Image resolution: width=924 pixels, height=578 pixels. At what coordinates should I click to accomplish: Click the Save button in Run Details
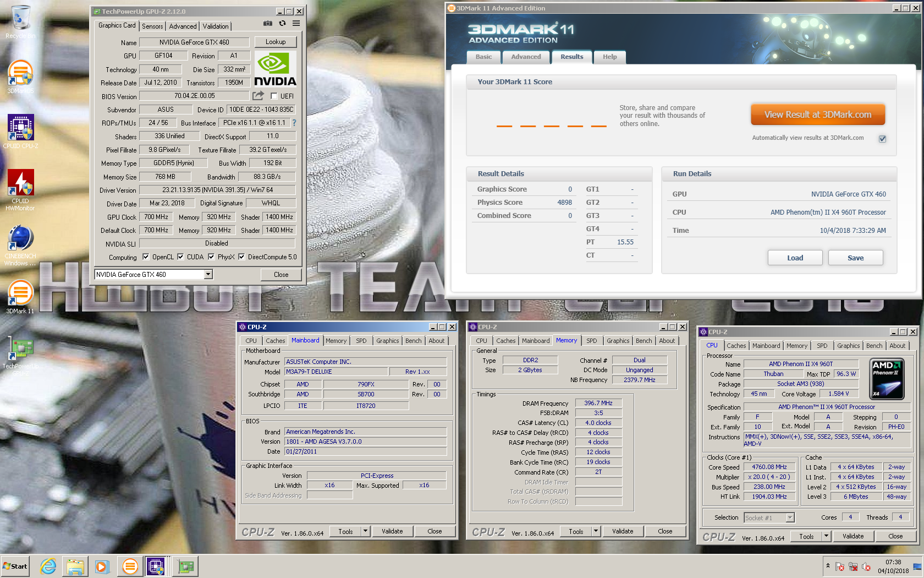pyautogui.click(x=856, y=258)
